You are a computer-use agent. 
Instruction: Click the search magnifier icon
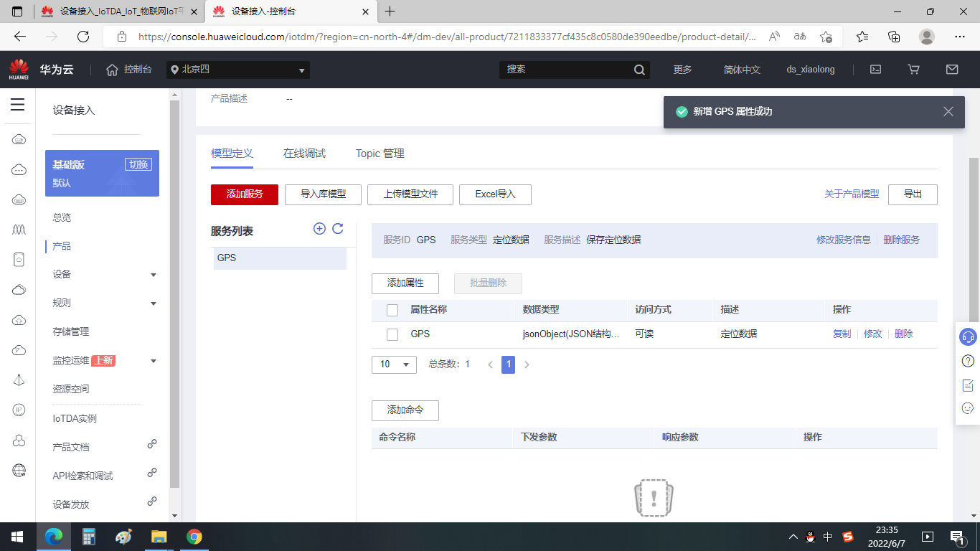coord(639,70)
